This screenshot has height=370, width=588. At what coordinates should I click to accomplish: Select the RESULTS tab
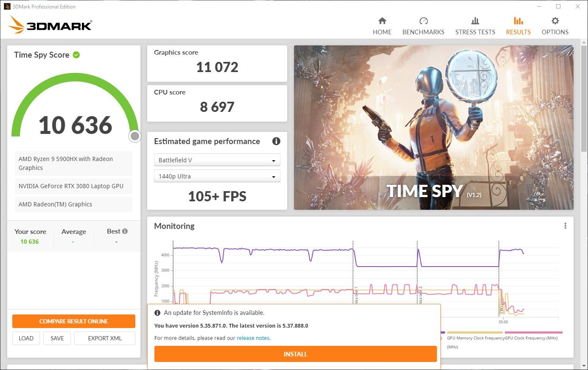coord(518,26)
